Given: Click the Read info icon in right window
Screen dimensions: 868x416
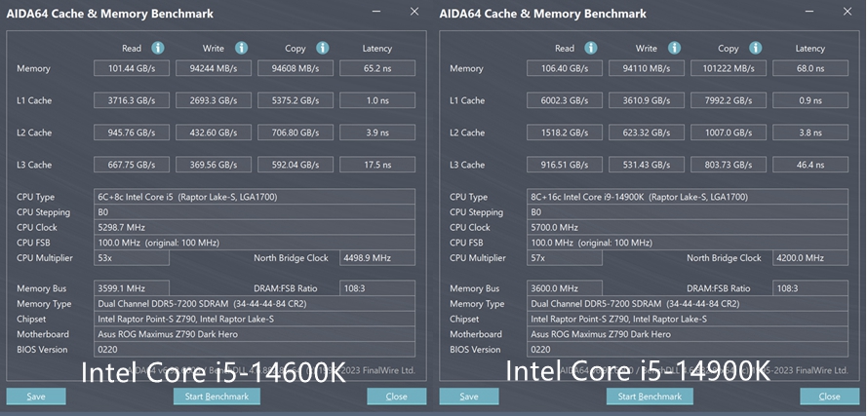Looking at the screenshot, I should pyautogui.click(x=591, y=48).
